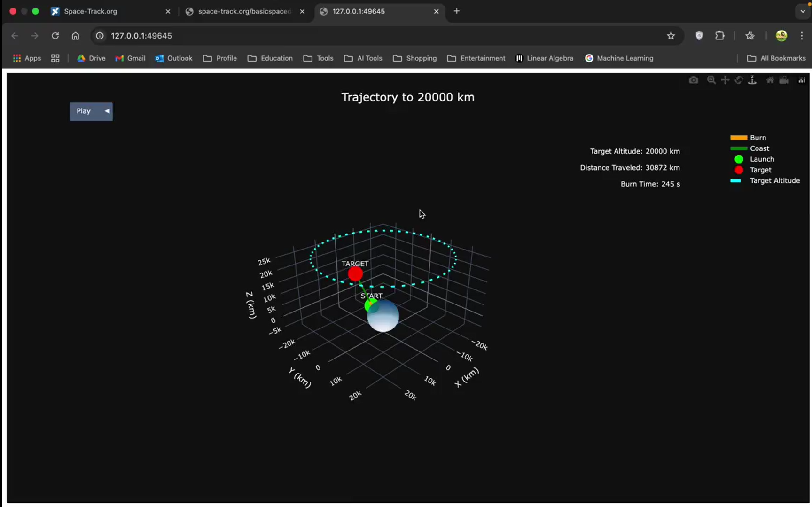Close the 127.0.0.1:49645 tab
812x507 pixels.
[x=436, y=11]
